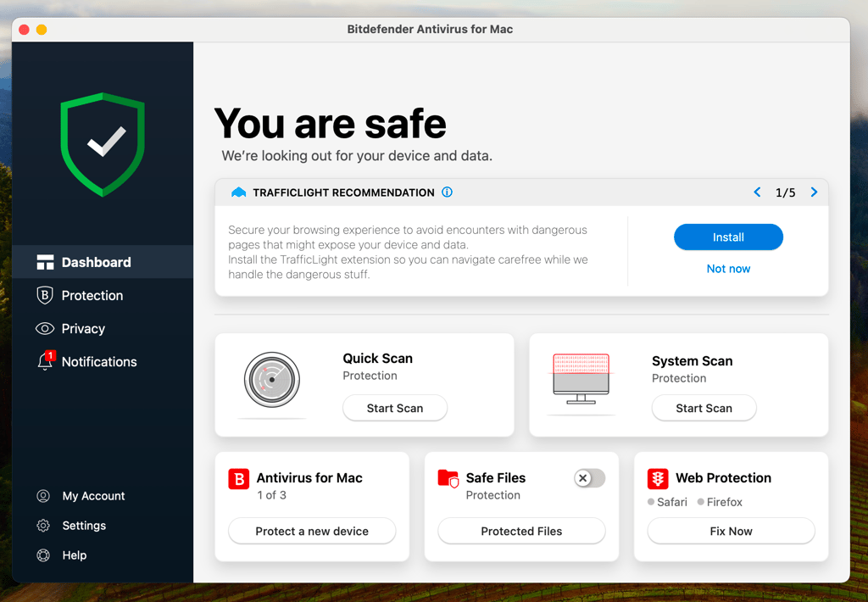Click the Protection shield B icon

pyautogui.click(x=45, y=295)
